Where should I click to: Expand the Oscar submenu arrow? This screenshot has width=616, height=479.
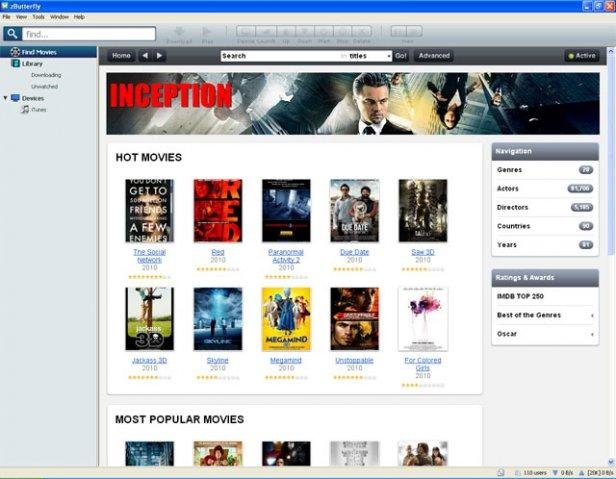(x=592, y=334)
